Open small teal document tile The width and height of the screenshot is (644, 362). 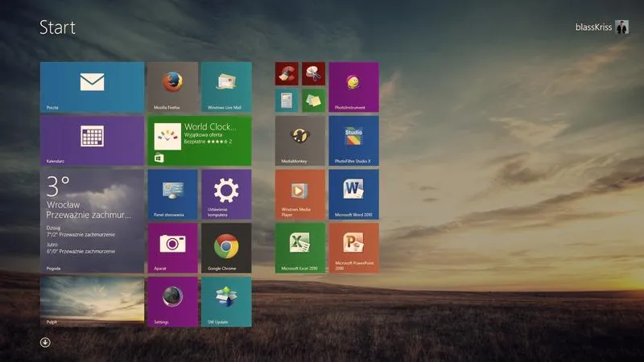[x=287, y=101]
